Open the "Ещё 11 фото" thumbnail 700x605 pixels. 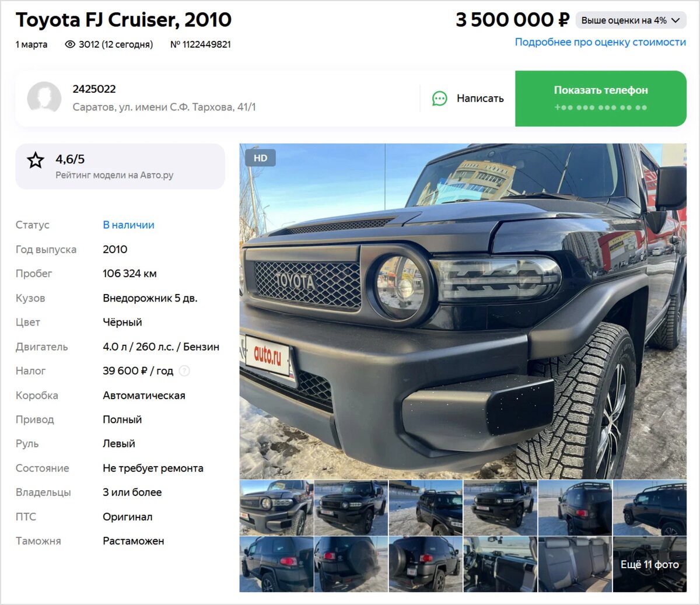pos(650,565)
